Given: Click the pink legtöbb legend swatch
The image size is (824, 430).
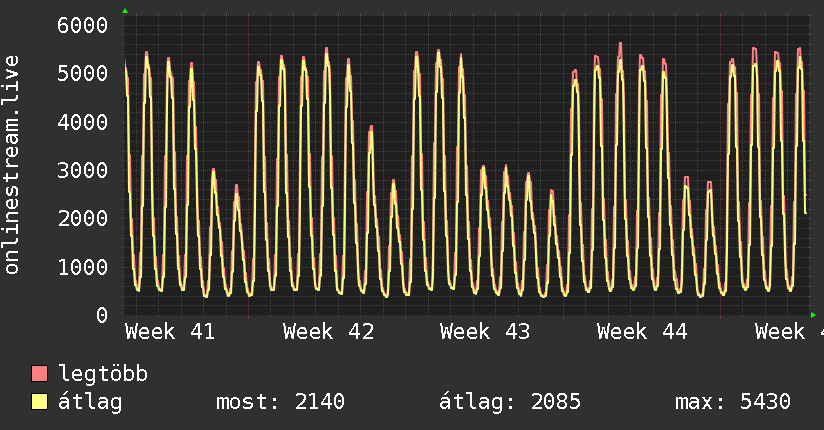Looking at the screenshot, I should [x=39, y=373].
